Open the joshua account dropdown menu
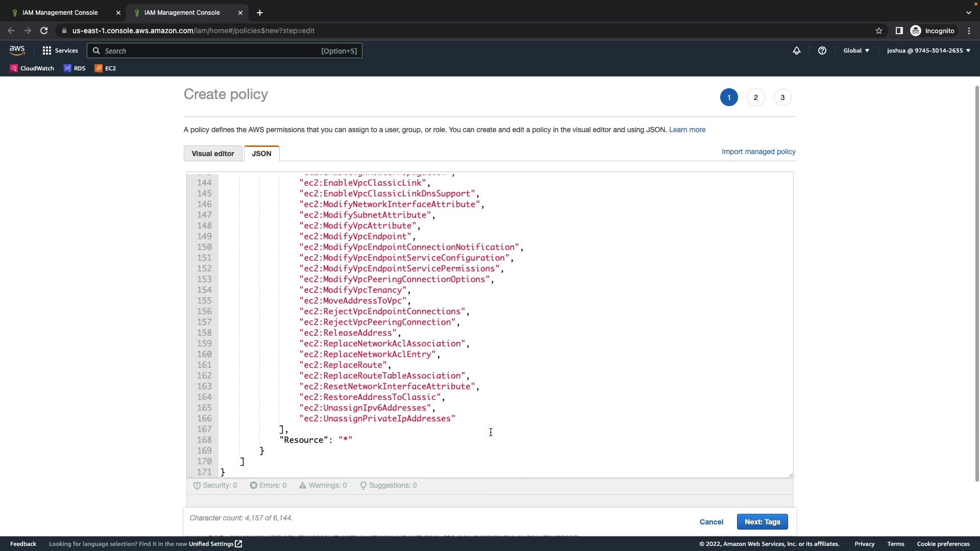This screenshot has width=980, height=551. [x=928, y=51]
